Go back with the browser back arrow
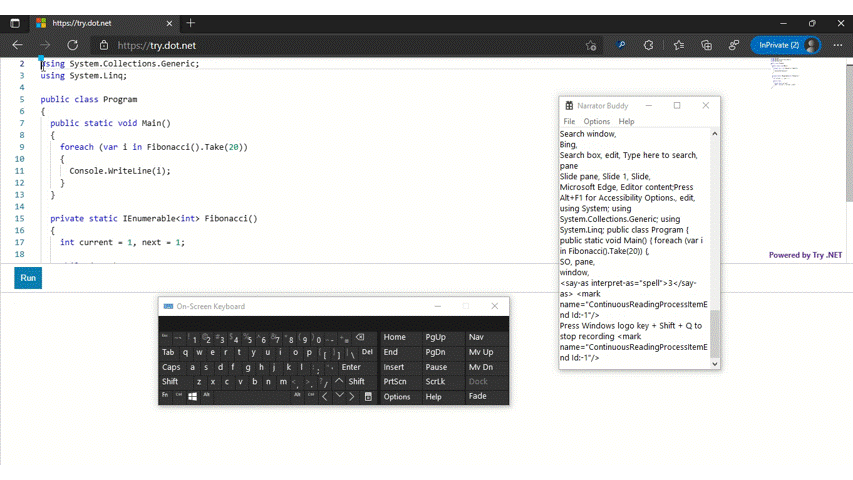The image size is (853, 480). [x=17, y=45]
